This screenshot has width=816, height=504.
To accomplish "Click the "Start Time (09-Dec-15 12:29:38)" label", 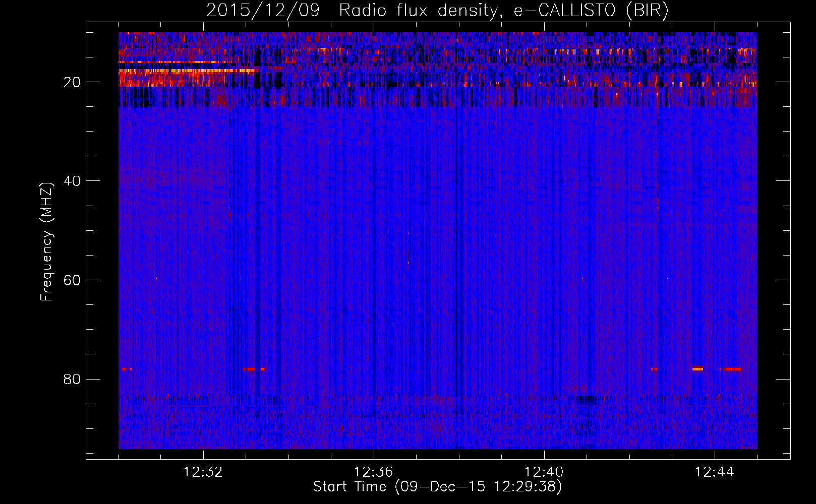I will pos(437,487).
